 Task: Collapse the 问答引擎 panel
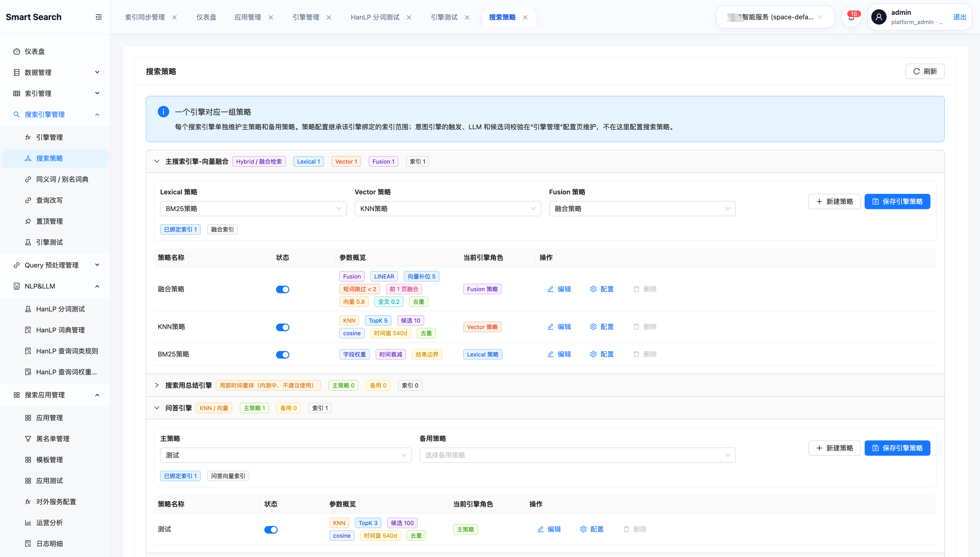(x=157, y=408)
